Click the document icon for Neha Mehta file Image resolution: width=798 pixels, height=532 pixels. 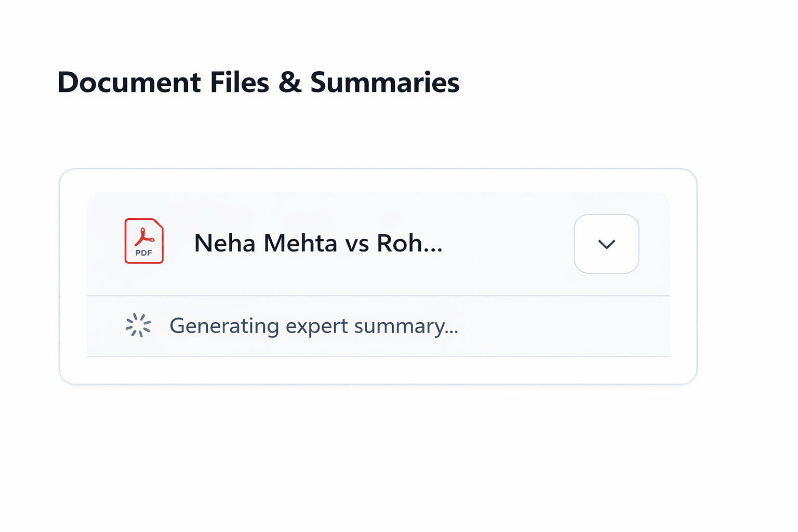[143, 241]
